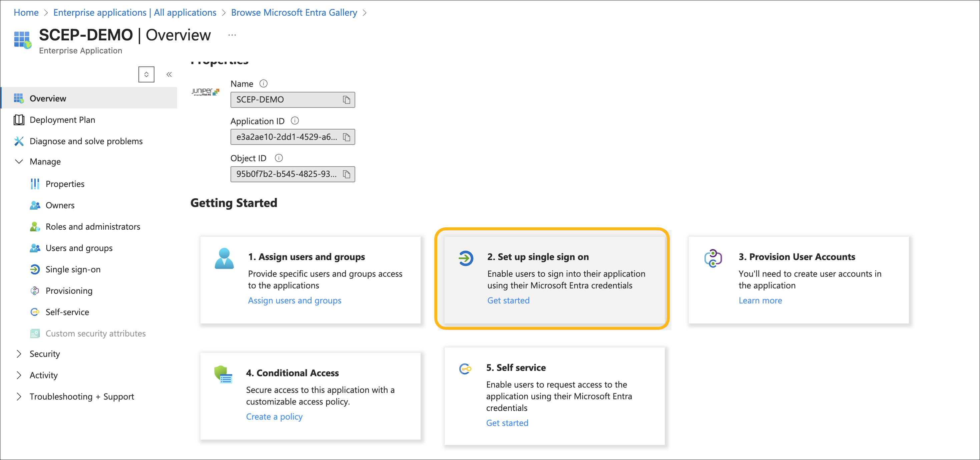Click Get started under single sign on
Screen dimensions: 980x460
pyautogui.click(x=508, y=300)
